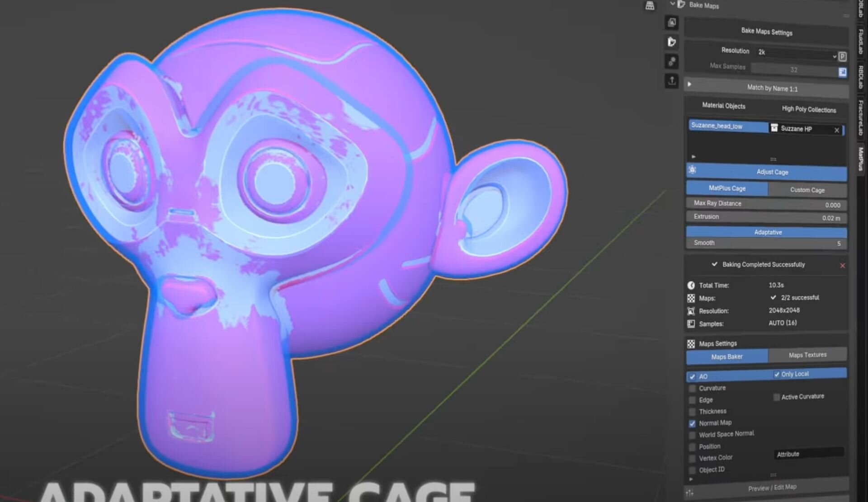Enable the Position map checkbox
The height and width of the screenshot is (502, 868).
point(692,447)
